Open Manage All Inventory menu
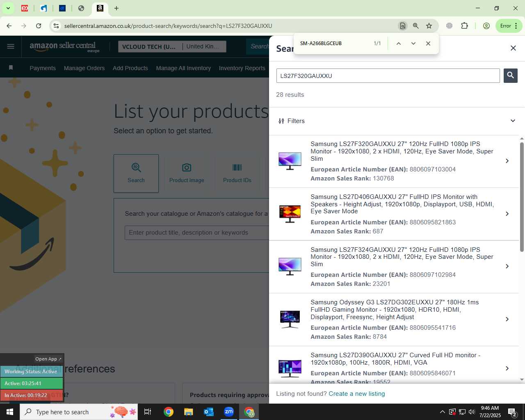The width and height of the screenshot is (525, 420). tap(183, 68)
